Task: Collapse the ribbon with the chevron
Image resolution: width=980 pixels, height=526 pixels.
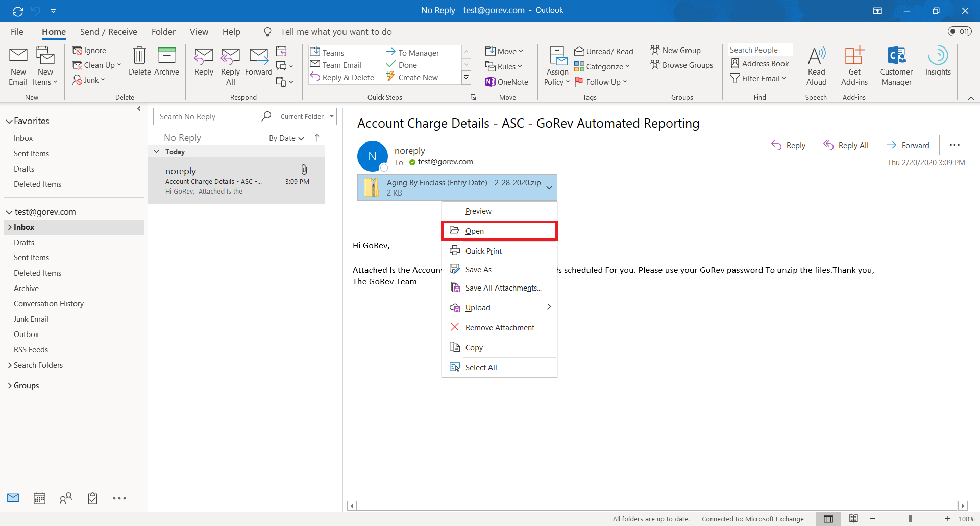Action: [x=971, y=98]
